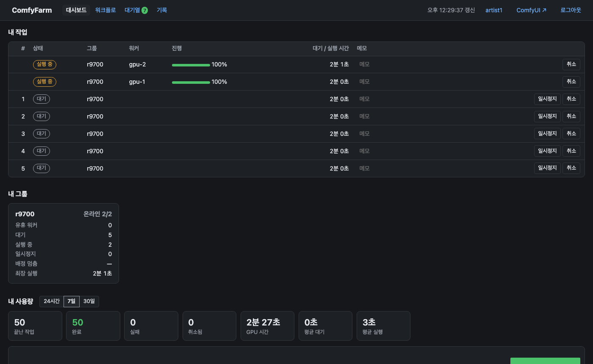Click the 평균 실행 usage card
The height and width of the screenshot is (364, 593).
383,326
